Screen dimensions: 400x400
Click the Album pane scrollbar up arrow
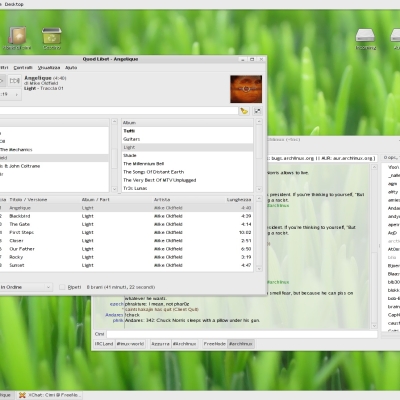[259, 122]
